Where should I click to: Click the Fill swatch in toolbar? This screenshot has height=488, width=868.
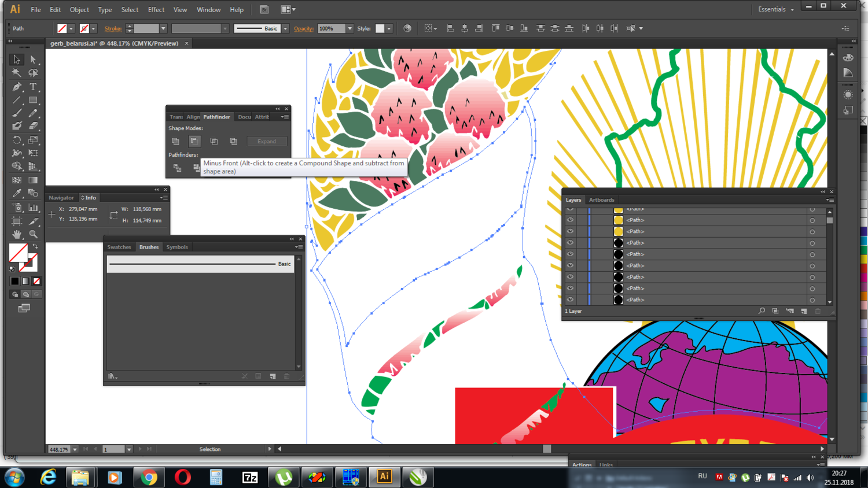[18, 253]
